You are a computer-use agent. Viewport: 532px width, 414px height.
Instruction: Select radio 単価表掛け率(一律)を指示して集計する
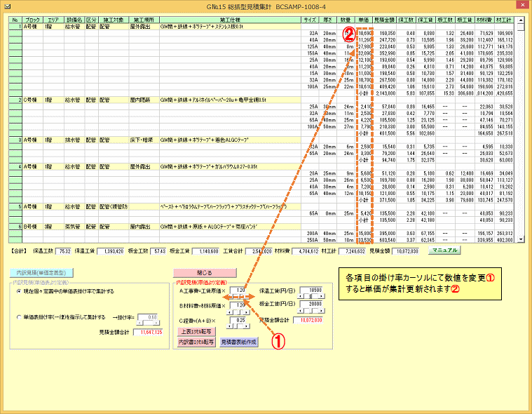click(x=18, y=316)
